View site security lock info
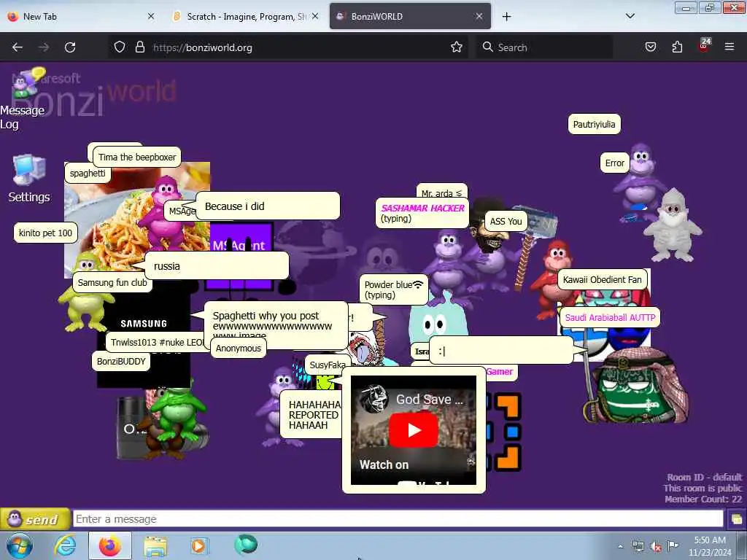This screenshot has height=560, width=747. pos(139,47)
